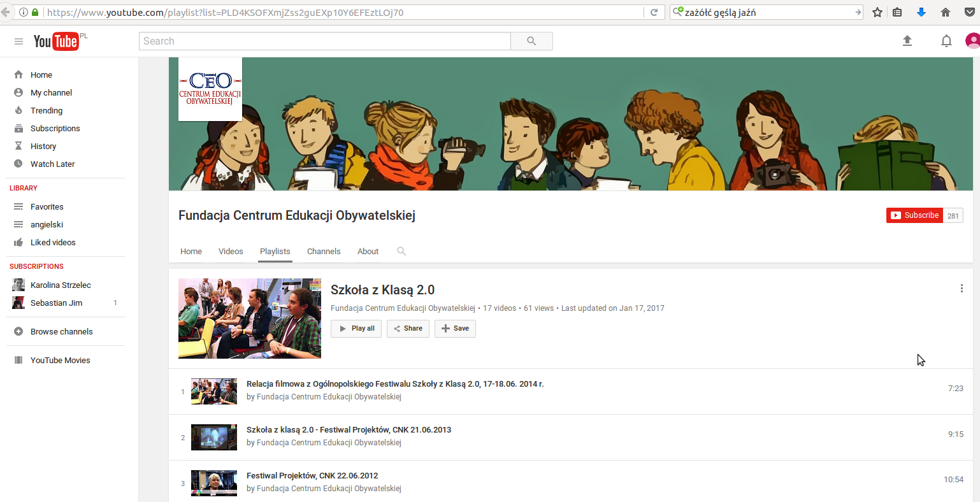This screenshot has width=980, height=502.
Task: Show site identity via the padlock icon
Action: click(x=34, y=12)
